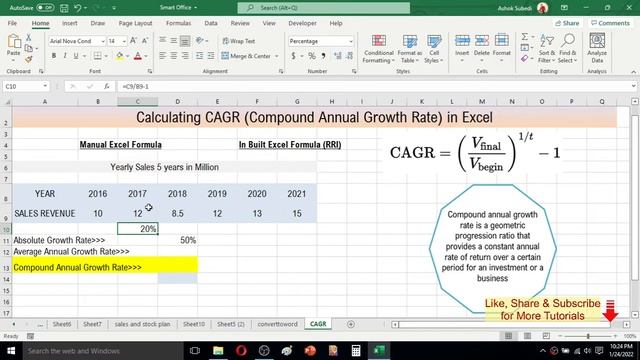Open the Borders dropdown
The image size is (640, 360).
pyautogui.click(x=106, y=56)
